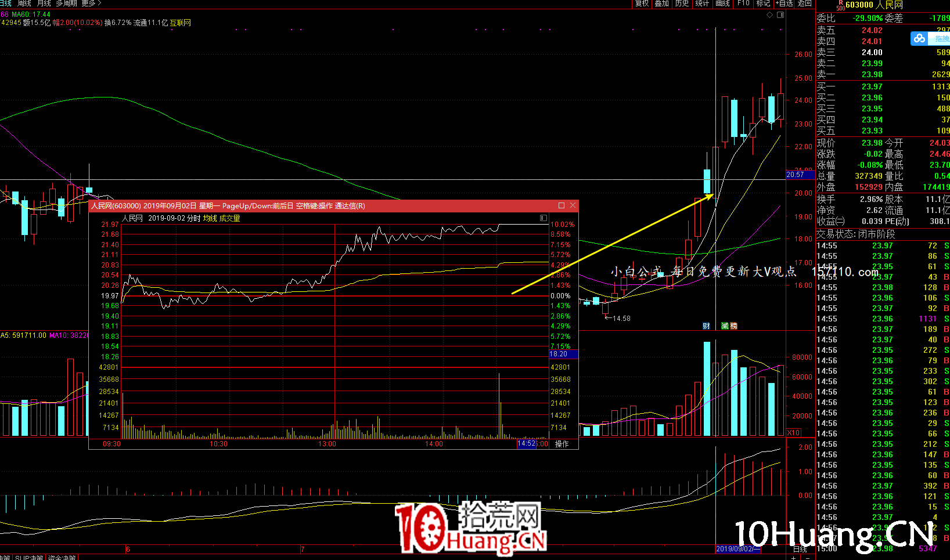Add stock via +自选 button
This screenshot has height=560, width=950.
point(785,3)
